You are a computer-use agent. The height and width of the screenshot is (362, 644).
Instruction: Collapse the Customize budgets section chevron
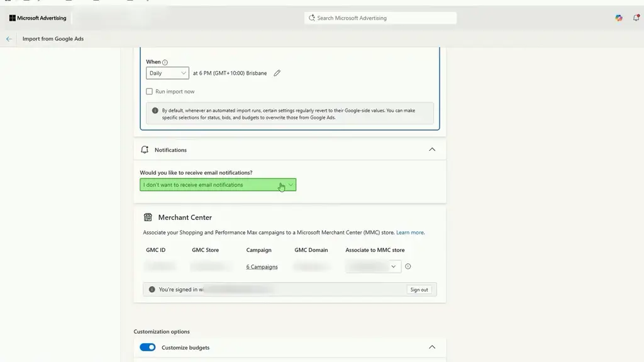coord(432,347)
